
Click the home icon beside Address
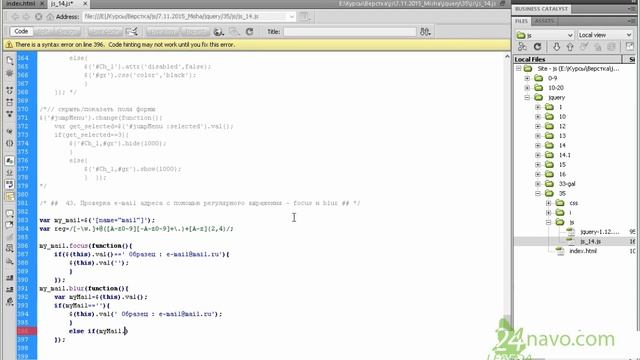pos(50,17)
